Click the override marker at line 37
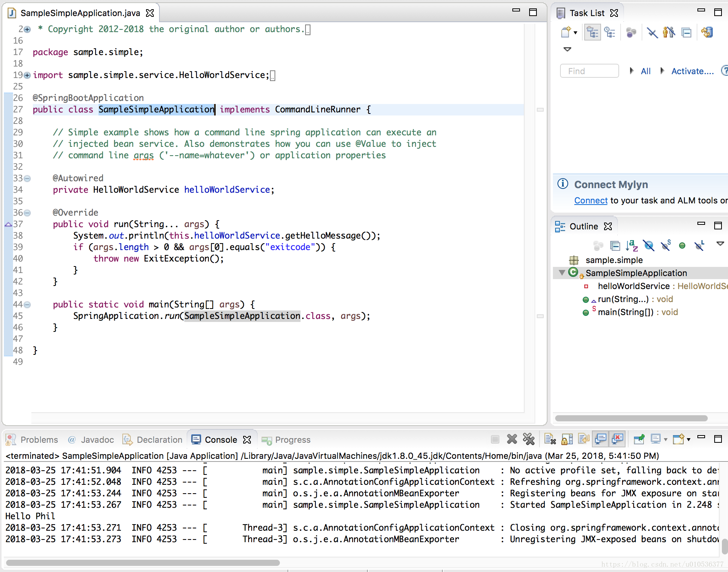Screen dimensions: 728x572 (x=8, y=224)
